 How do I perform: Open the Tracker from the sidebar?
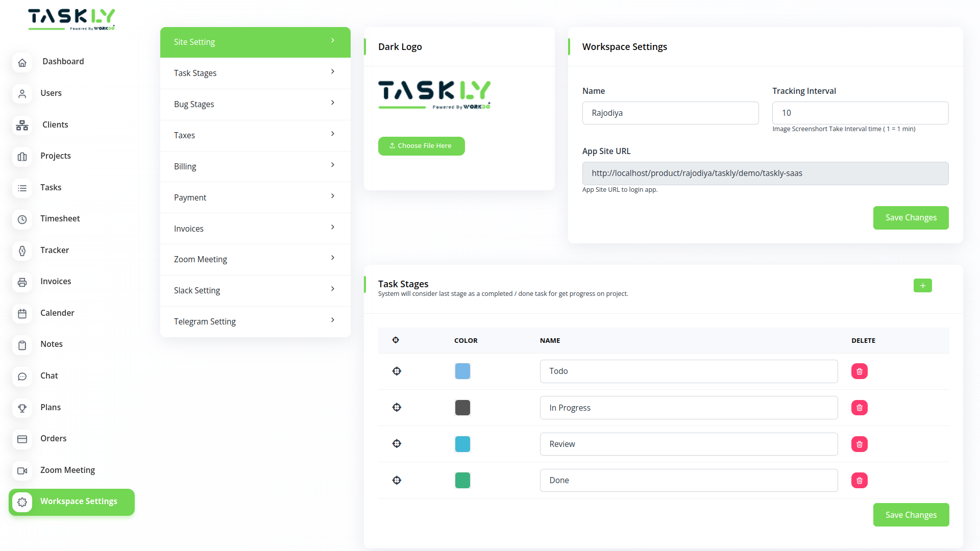pyautogui.click(x=55, y=250)
